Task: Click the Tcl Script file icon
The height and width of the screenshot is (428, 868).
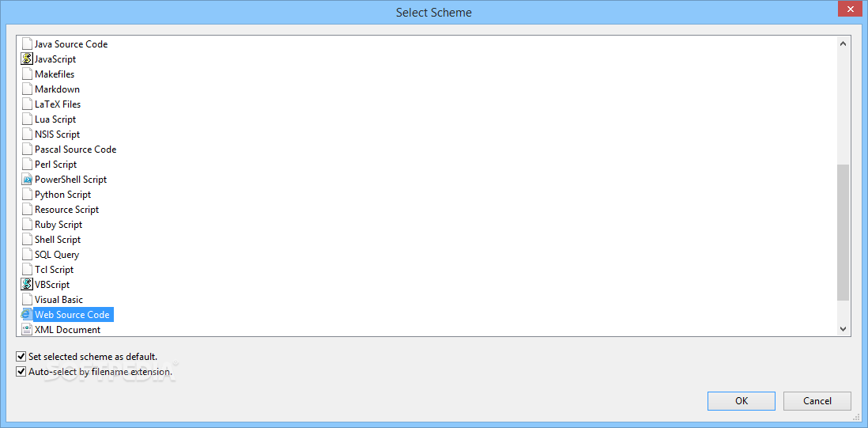Action: [27, 269]
